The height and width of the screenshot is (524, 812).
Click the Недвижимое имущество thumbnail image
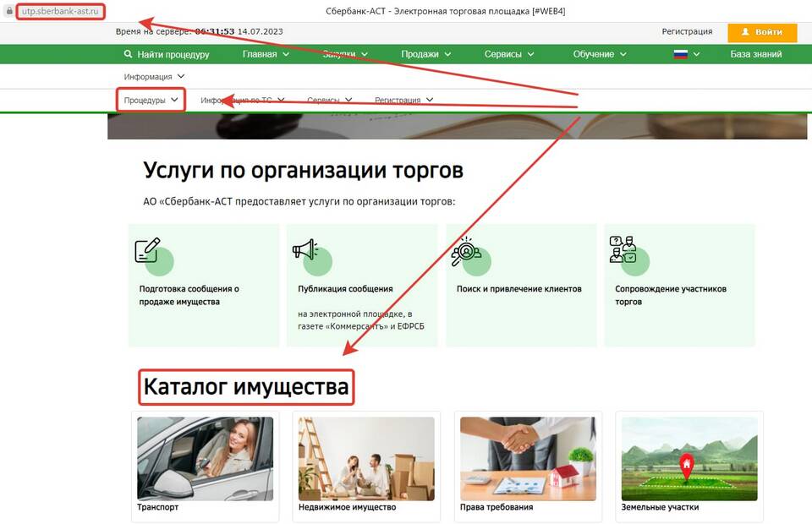click(366, 459)
